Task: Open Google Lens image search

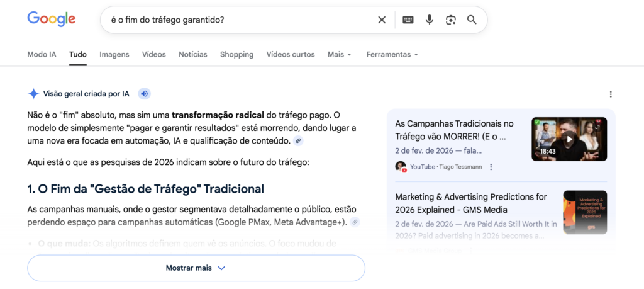Action: [450, 20]
